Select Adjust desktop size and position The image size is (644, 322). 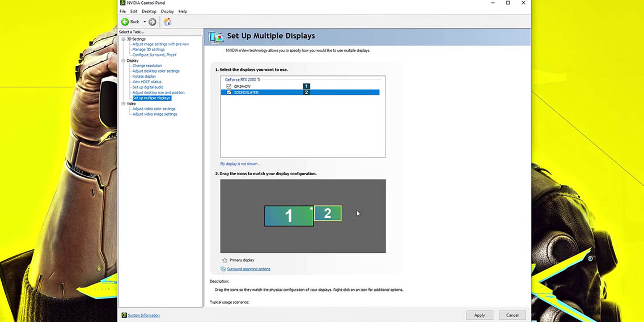click(x=159, y=92)
